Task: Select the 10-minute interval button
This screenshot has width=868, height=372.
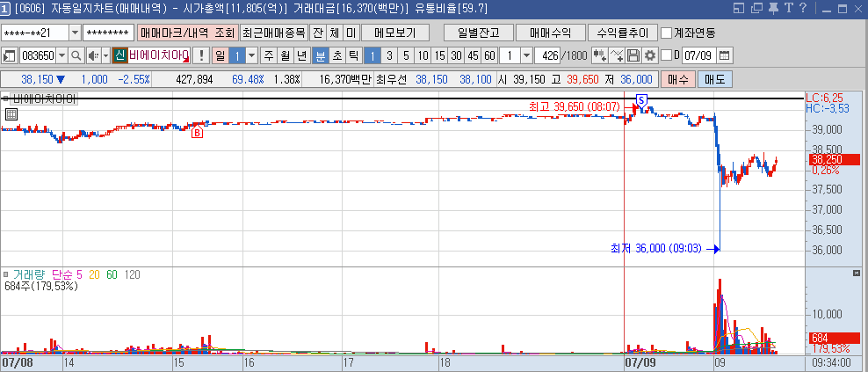Action: [423, 55]
